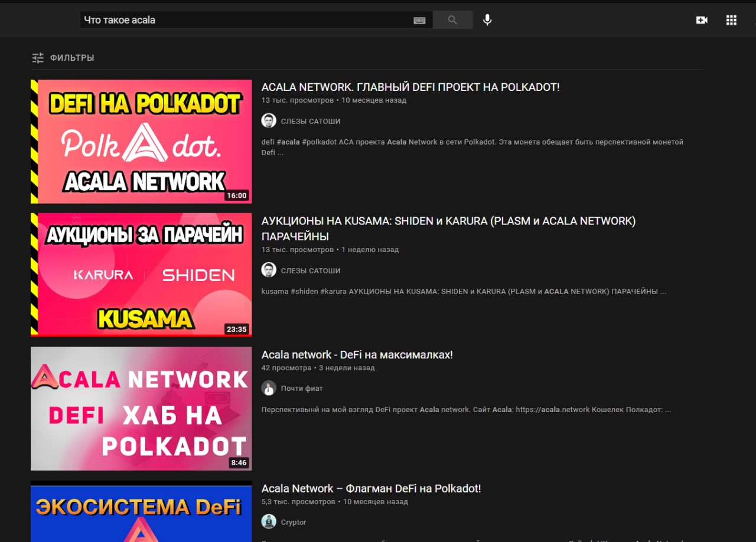756x542 pixels.
Task: Open the on-screen keyboard icon in search box
Action: pos(419,20)
